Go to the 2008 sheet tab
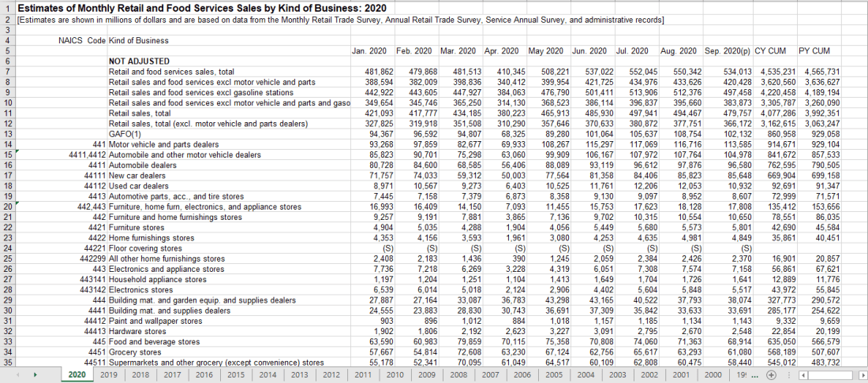The height and width of the screenshot is (383, 868). 459,374
